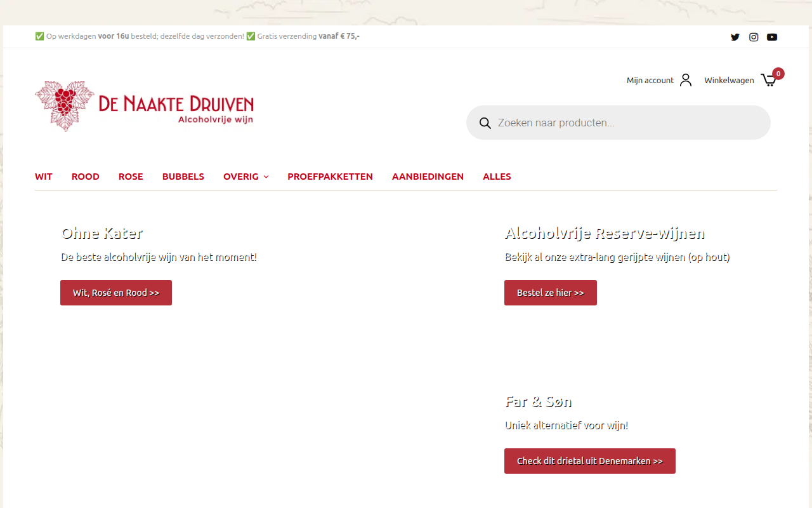This screenshot has height=508, width=812.
Task: Click the 'Bestel ze hier >>' button
Action: tap(551, 293)
